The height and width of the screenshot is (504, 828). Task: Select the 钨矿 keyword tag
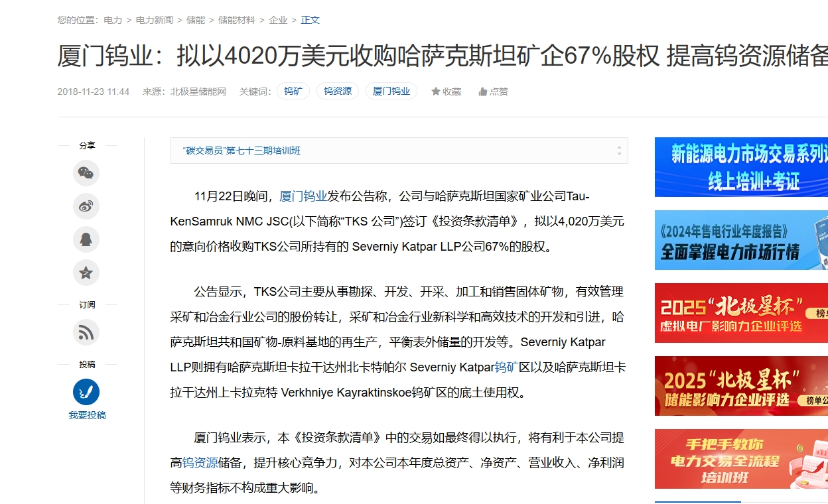point(293,92)
